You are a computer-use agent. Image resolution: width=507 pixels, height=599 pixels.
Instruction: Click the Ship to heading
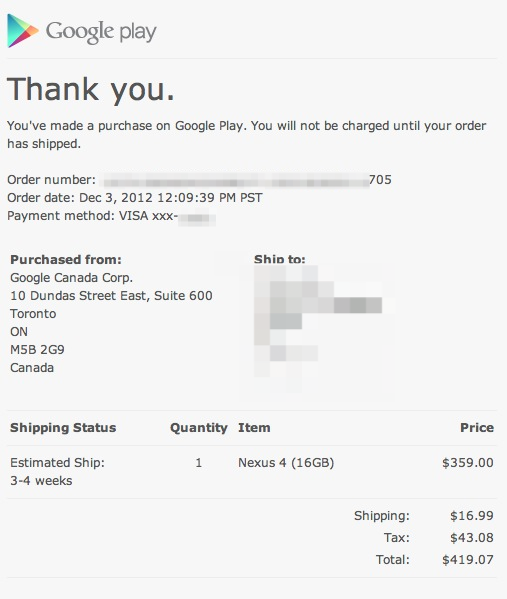tap(280, 259)
